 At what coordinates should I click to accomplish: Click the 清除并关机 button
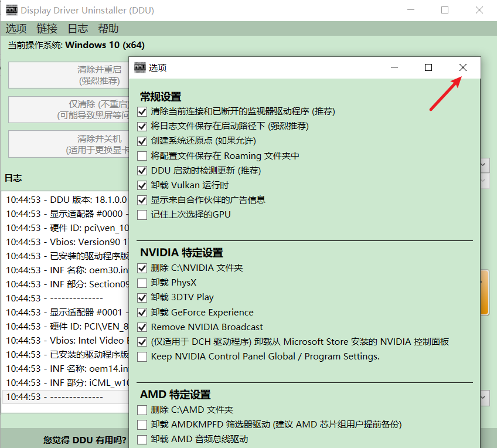(69, 144)
